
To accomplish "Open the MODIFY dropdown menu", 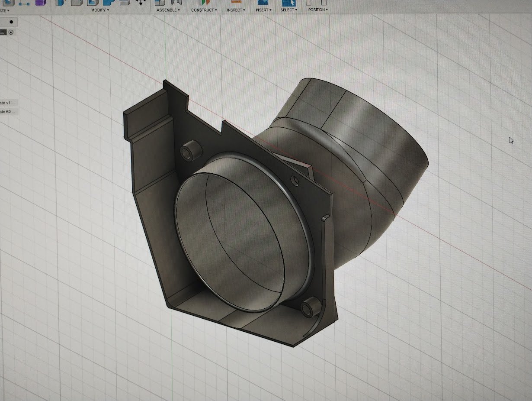I will click(x=100, y=10).
